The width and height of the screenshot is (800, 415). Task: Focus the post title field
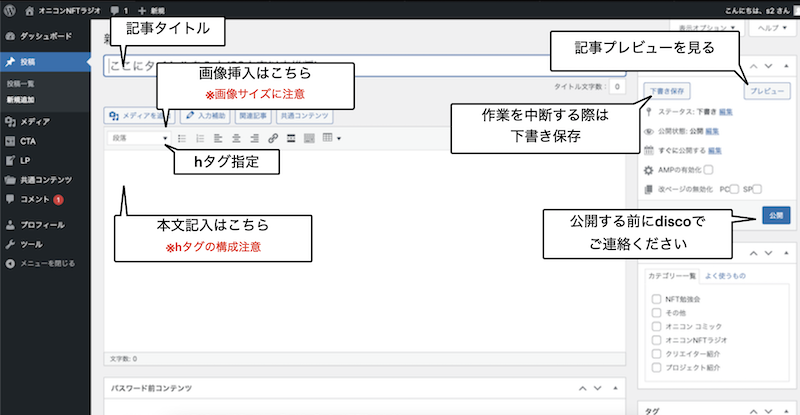(365, 65)
